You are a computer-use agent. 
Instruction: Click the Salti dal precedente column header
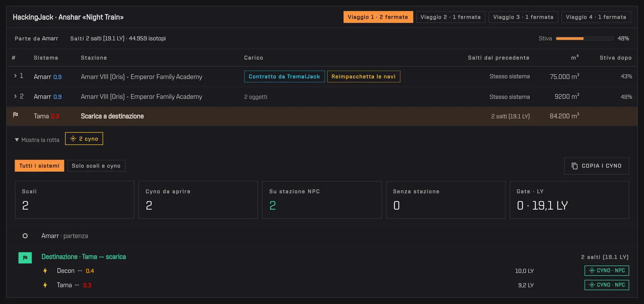pos(499,58)
